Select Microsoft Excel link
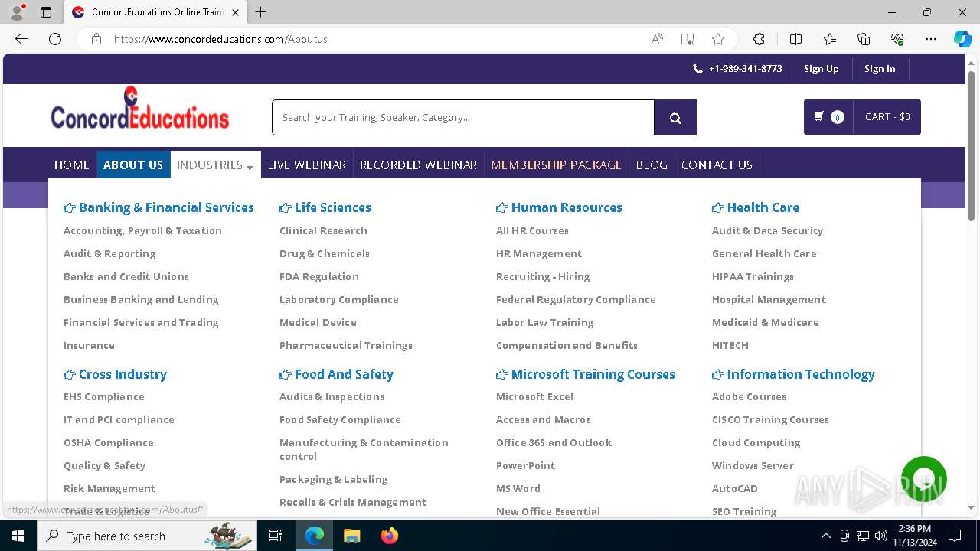The height and width of the screenshot is (551, 980). (534, 396)
